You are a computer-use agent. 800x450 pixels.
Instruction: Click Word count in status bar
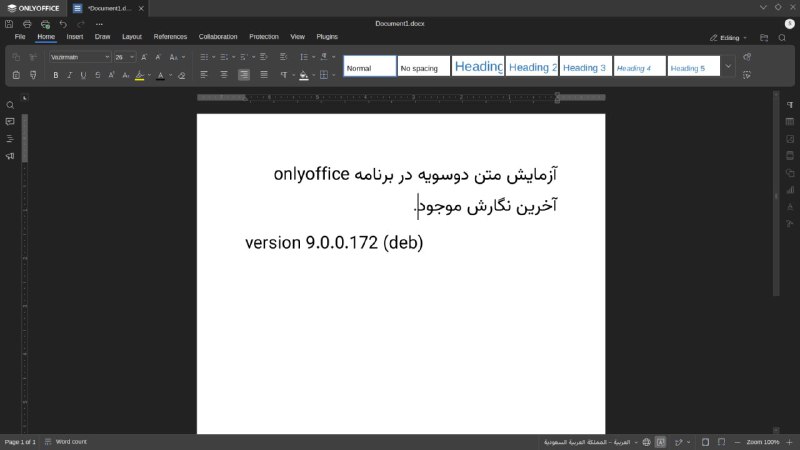[x=66, y=442]
